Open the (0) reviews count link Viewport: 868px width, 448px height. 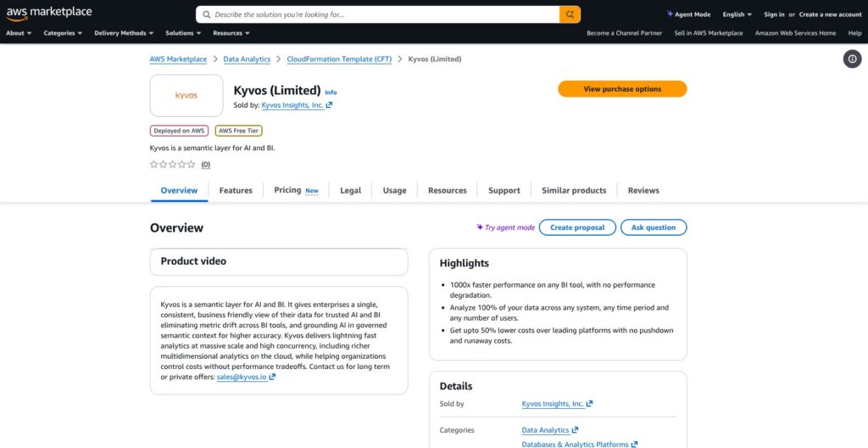[x=205, y=165]
